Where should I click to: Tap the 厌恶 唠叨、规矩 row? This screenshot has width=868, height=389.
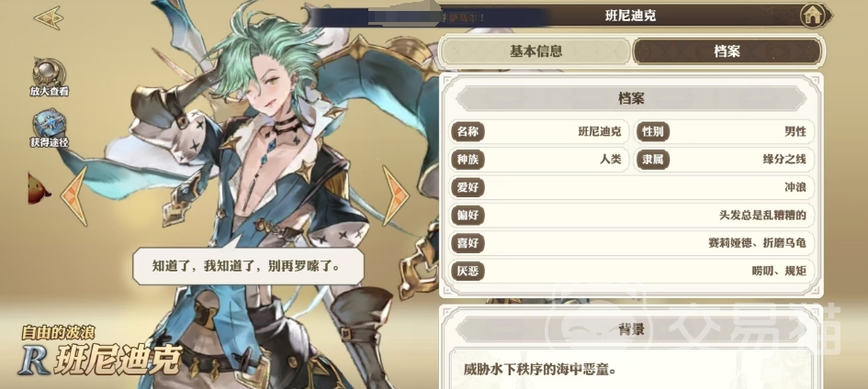pos(632,271)
